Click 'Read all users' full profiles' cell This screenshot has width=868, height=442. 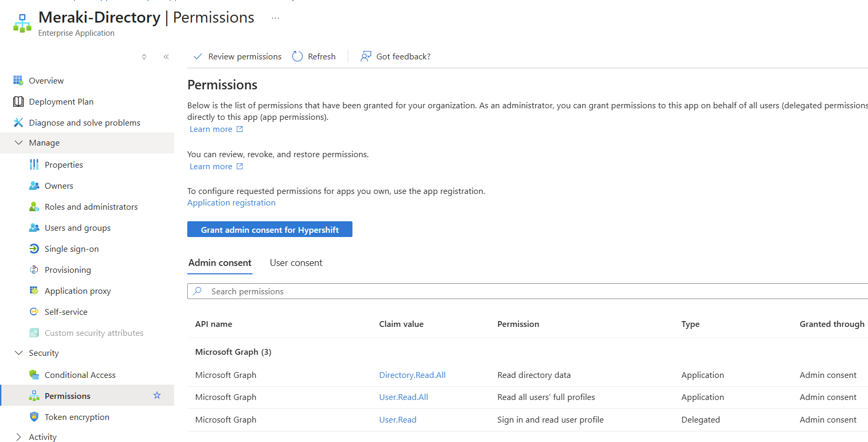(x=546, y=397)
